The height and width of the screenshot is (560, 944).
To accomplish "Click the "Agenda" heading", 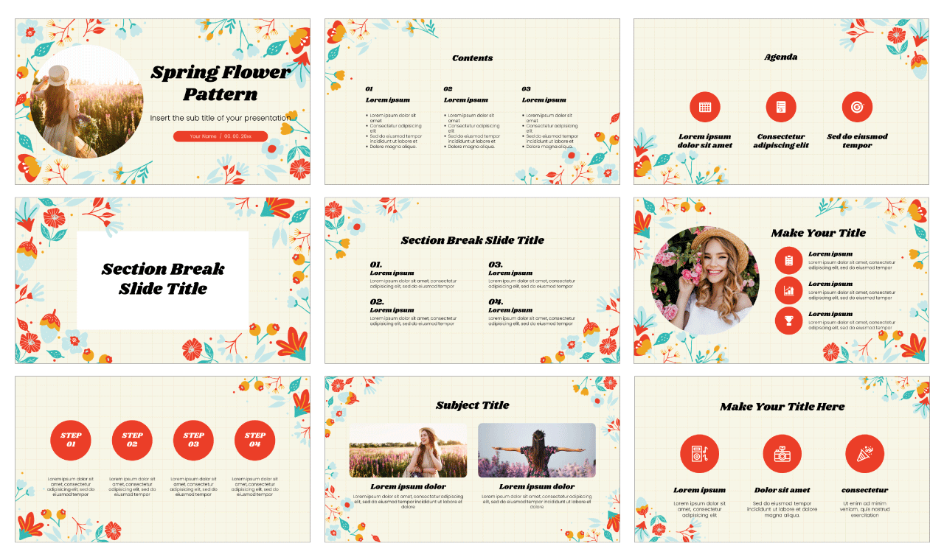I will pos(781,57).
